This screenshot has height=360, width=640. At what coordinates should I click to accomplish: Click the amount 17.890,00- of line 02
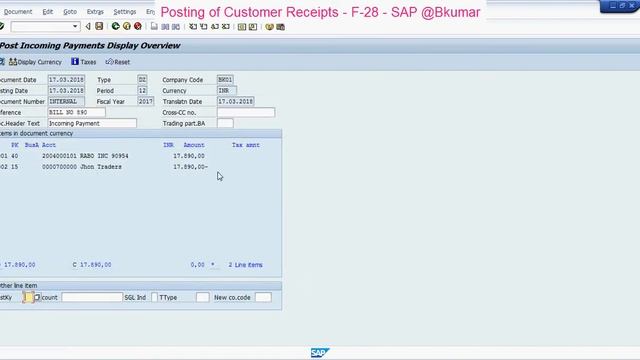191,167
